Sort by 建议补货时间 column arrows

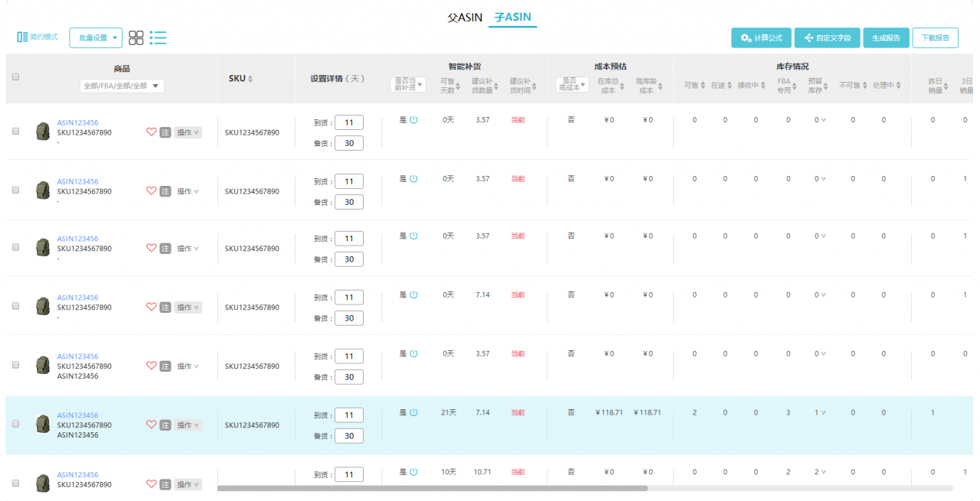tap(534, 86)
